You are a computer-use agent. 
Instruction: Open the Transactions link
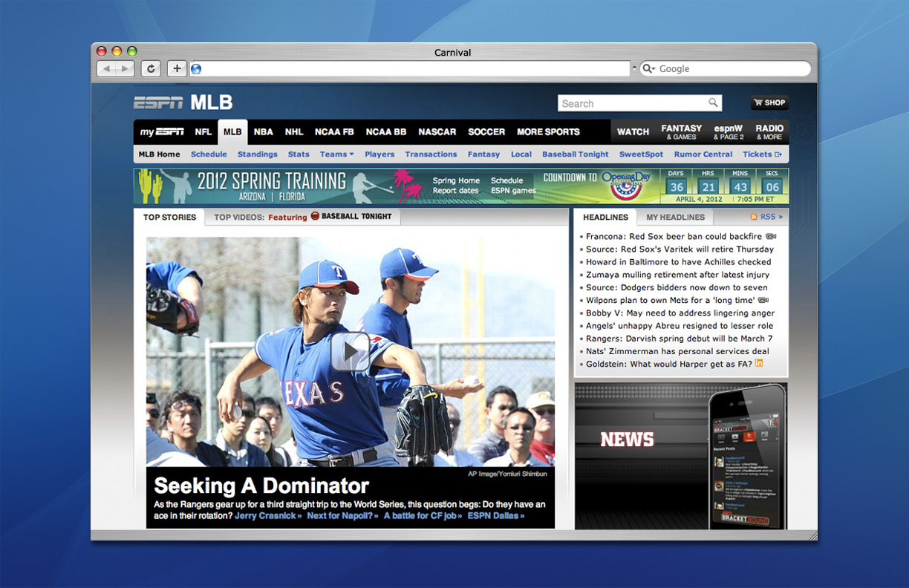(431, 154)
